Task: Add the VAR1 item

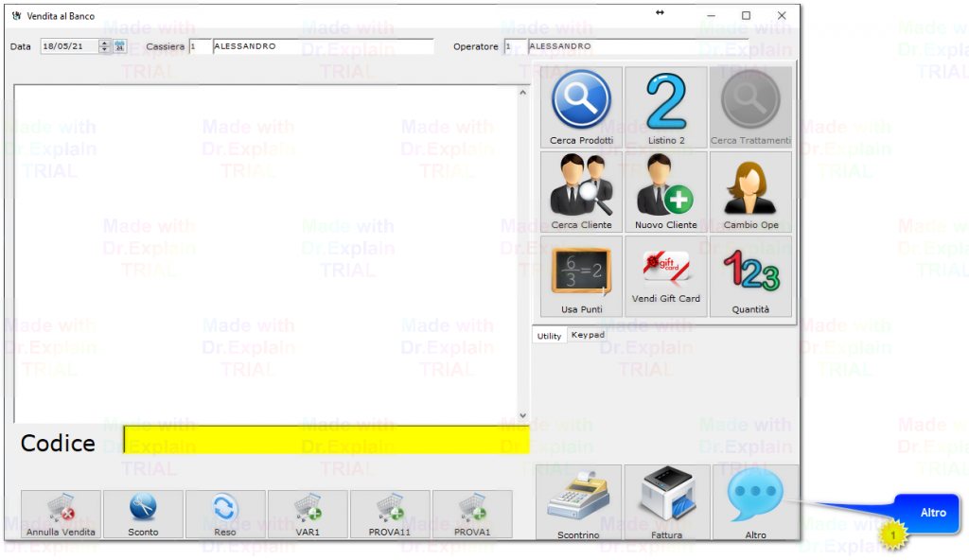Action: (x=308, y=514)
